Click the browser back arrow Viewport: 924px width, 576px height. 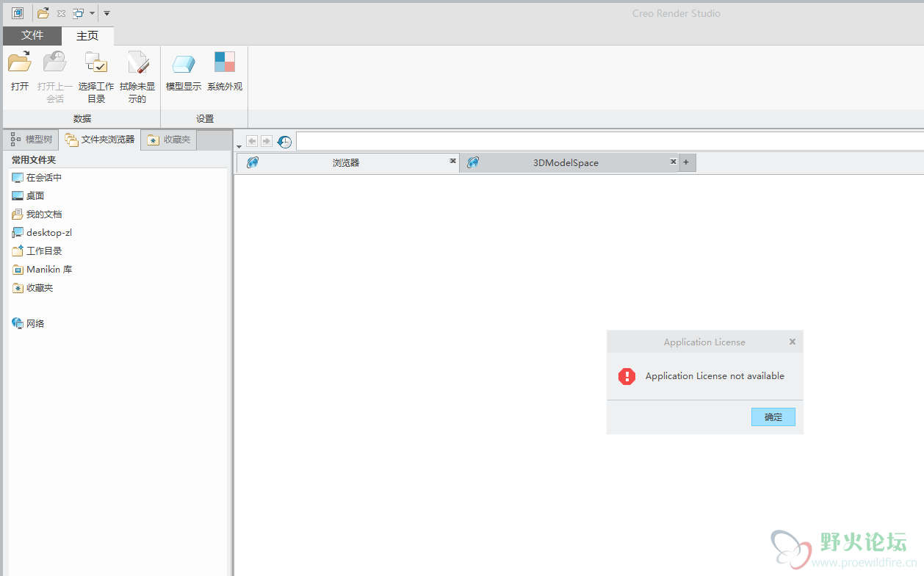[252, 141]
